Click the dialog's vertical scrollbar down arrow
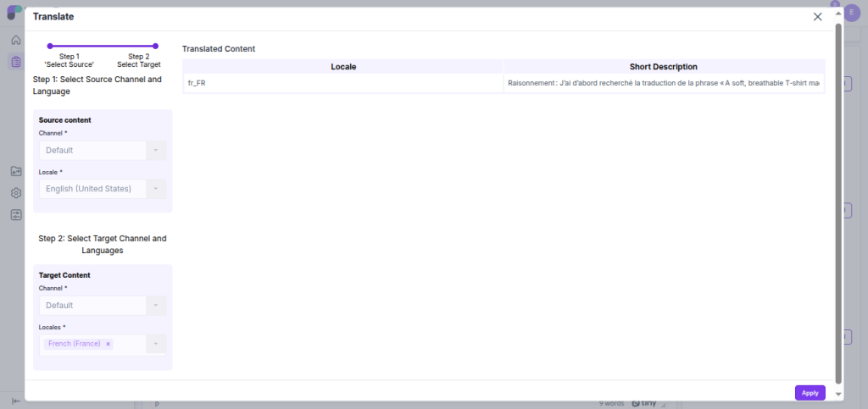 pos(838,394)
